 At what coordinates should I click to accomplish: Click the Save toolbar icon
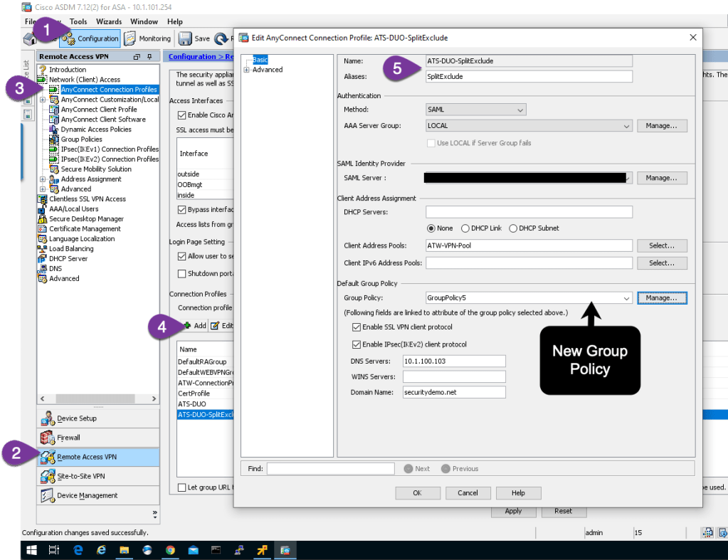coord(194,39)
